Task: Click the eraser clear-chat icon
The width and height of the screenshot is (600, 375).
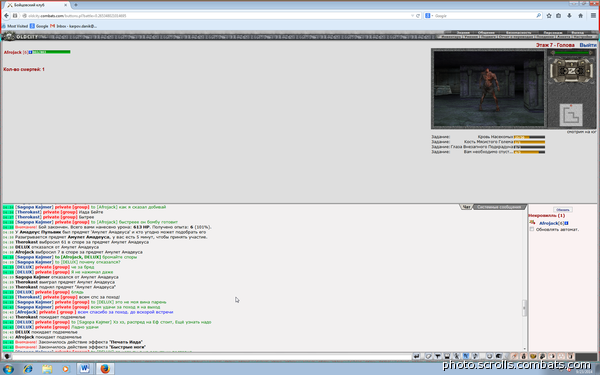Action: 428,356
